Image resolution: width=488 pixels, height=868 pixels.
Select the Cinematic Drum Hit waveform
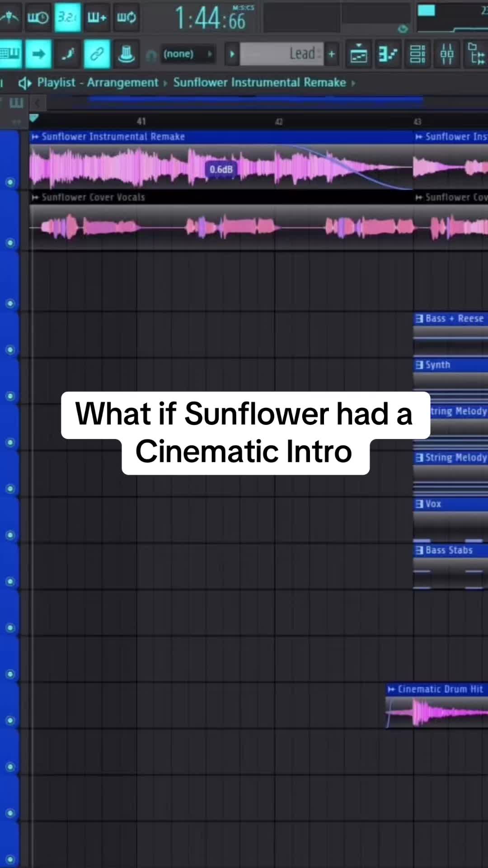[x=436, y=712]
